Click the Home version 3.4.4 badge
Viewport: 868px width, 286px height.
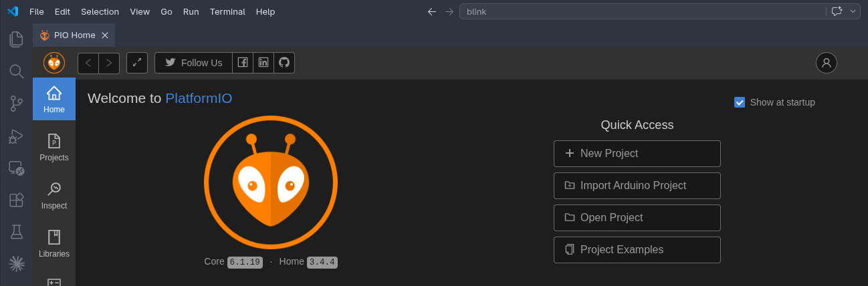click(322, 262)
